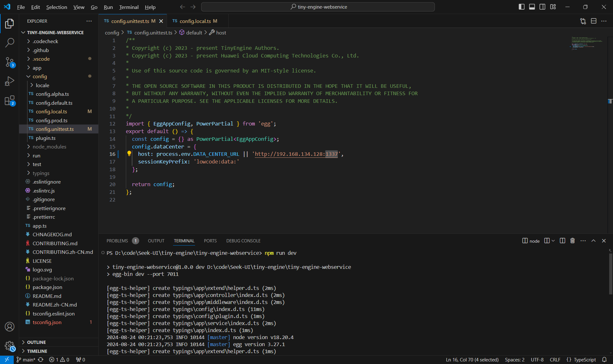This screenshot has width=613, height=364.
Task: Open the Search view in activity bar
Action: point(10,42)
